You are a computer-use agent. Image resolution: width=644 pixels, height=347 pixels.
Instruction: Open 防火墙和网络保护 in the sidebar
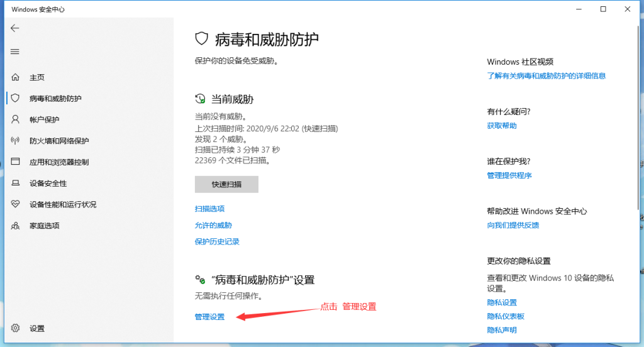[59, 141]
